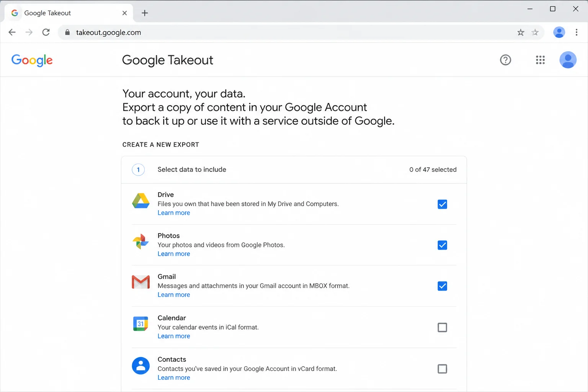The height and width of the screenshot is (392, 588).
Task: Open Learn more link under Drive
Action: pos(174,213)
